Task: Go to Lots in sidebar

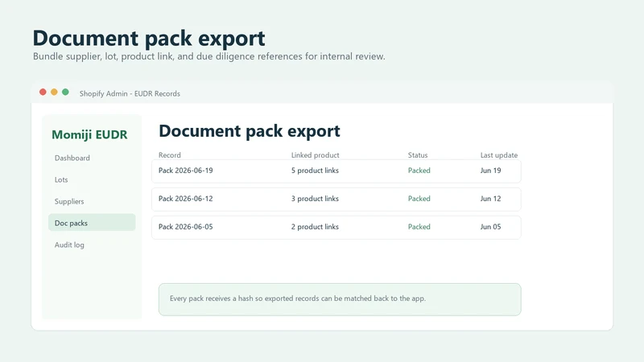Action: [x=61, y=179]
